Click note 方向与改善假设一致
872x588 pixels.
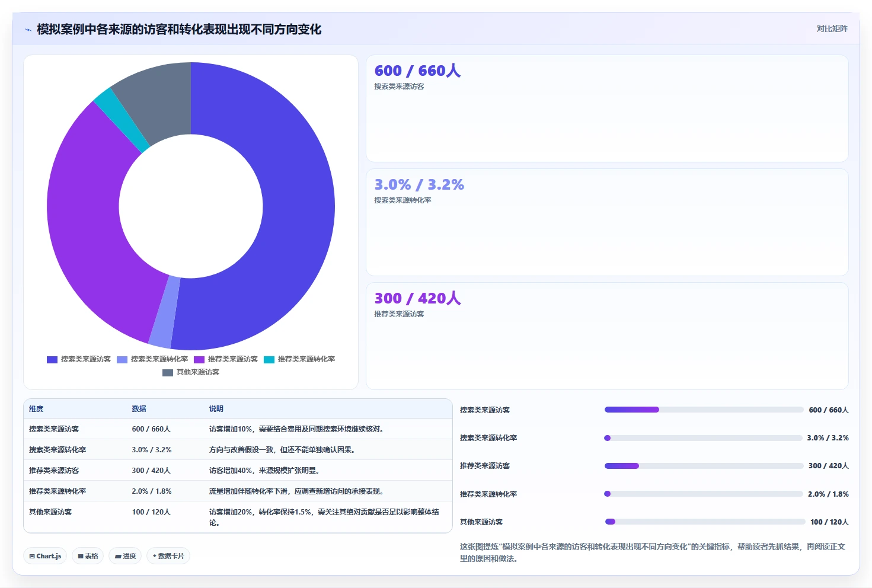pos(282,450)
